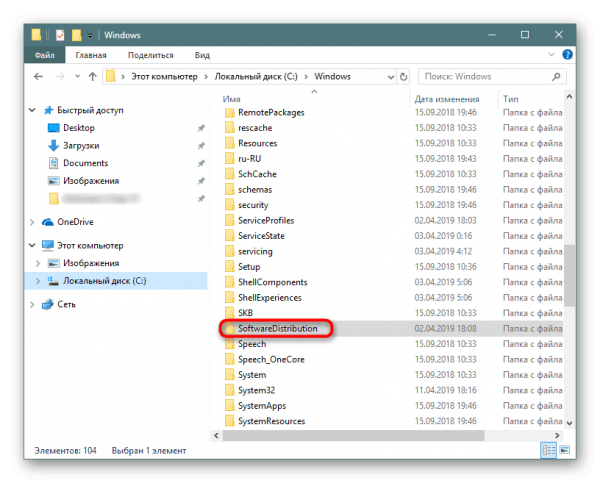The height and width of the screenshot is (483, 600).
Task: Refresh the Windows folder view
Action: [x=403, y=77]
